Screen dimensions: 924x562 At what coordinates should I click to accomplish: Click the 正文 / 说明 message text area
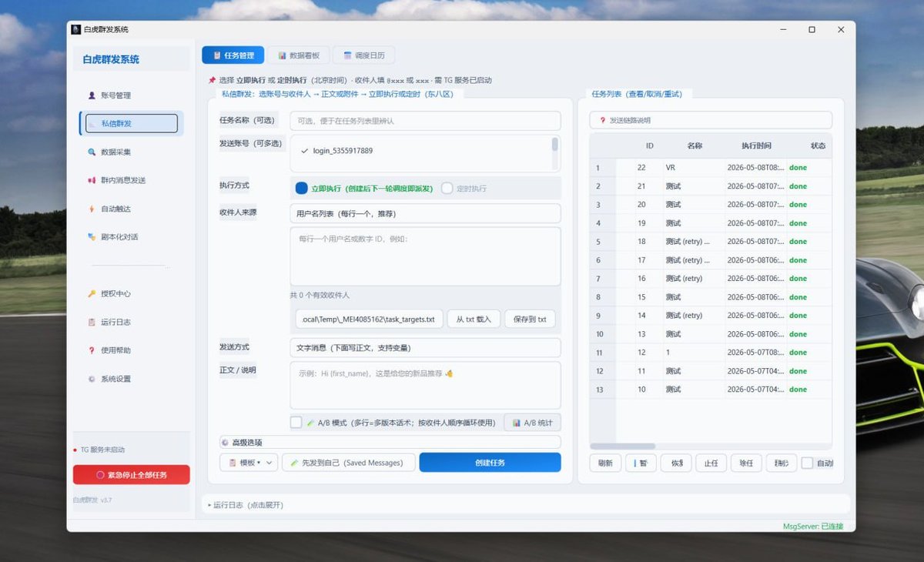coord(425,385)
